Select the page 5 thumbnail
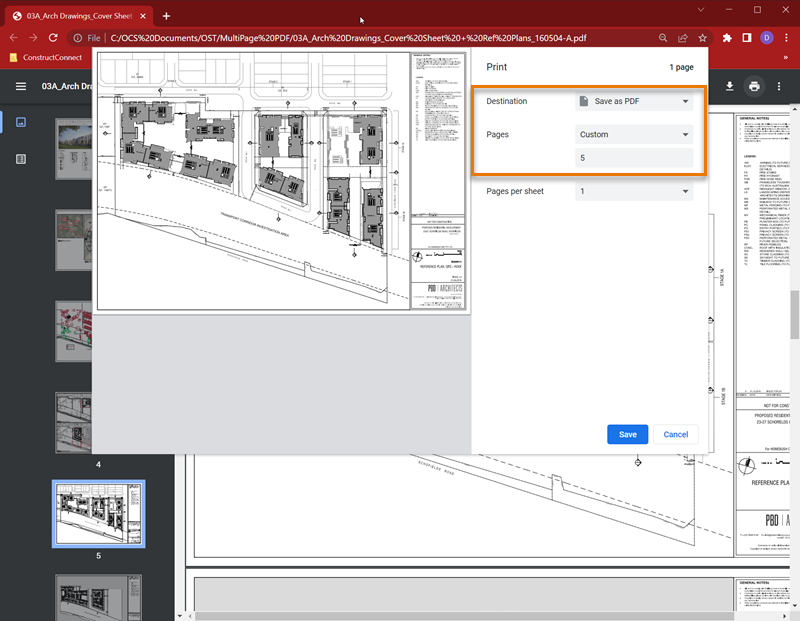Screen dimensions: 800x621 (98, 514)
